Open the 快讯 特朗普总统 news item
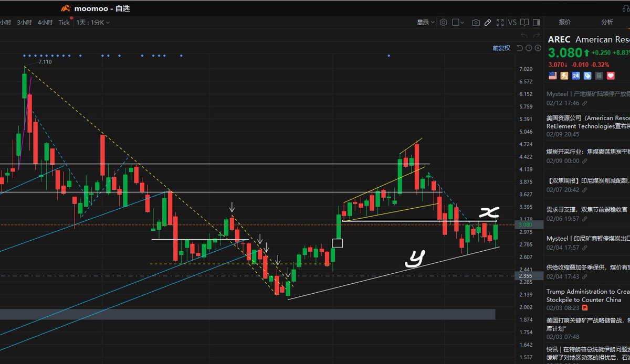The image size is (630, 364). coord(588,352)
